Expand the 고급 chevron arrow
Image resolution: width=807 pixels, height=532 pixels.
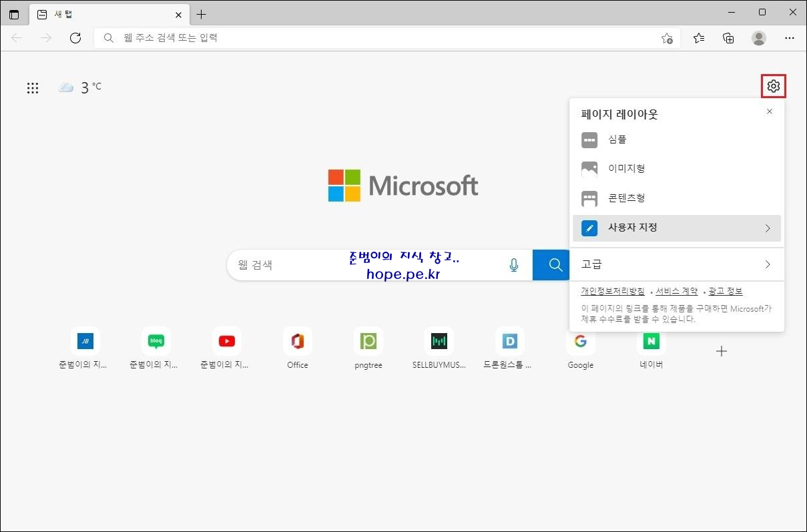point(768,264)
